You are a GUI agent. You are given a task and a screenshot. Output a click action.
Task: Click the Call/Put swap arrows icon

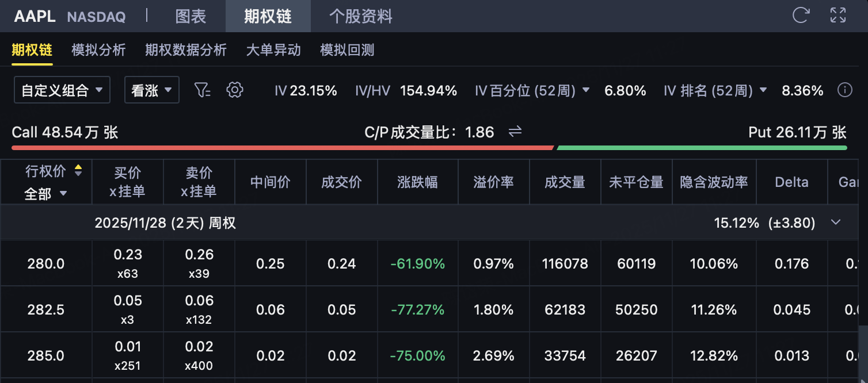pyautogui.click(x=515, y=132)
